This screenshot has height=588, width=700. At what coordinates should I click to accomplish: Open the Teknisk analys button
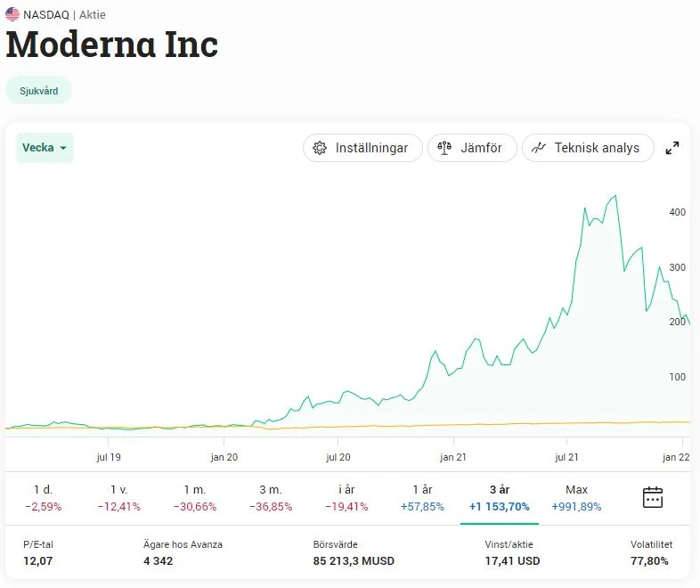point(588,148)
